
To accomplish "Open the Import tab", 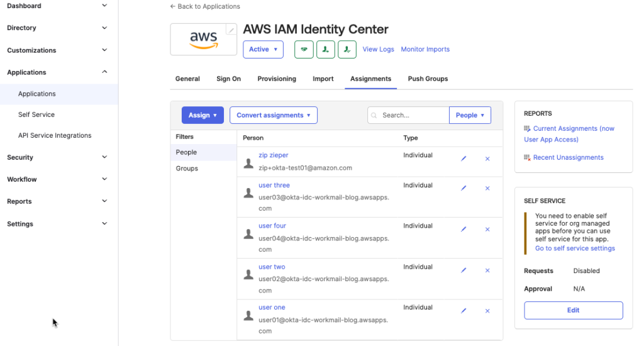I will tap(323, 79).
